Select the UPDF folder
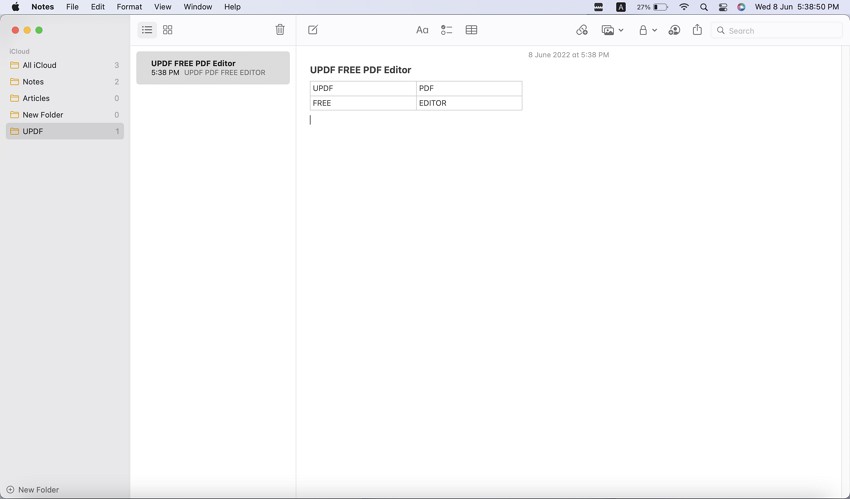 coord(65,131)
